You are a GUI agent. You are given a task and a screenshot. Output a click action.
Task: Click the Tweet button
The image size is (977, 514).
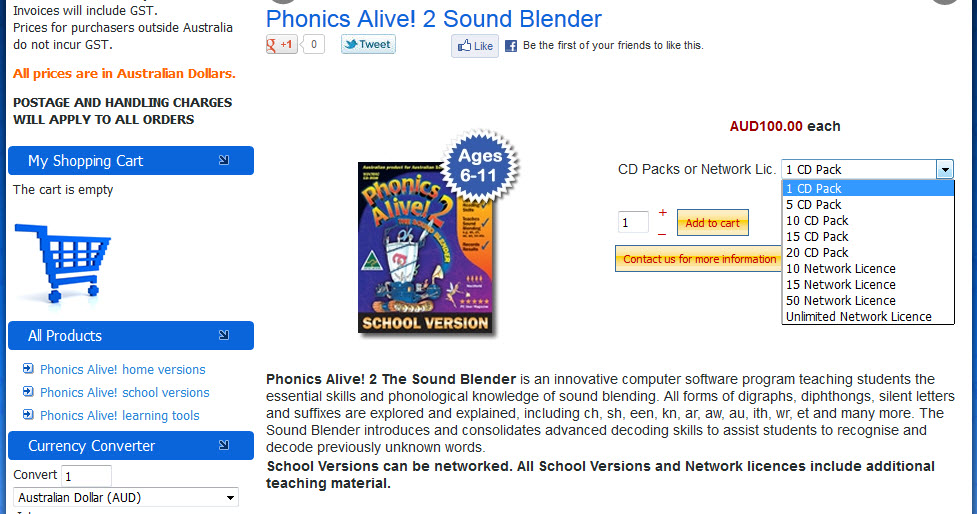(368, 45)
